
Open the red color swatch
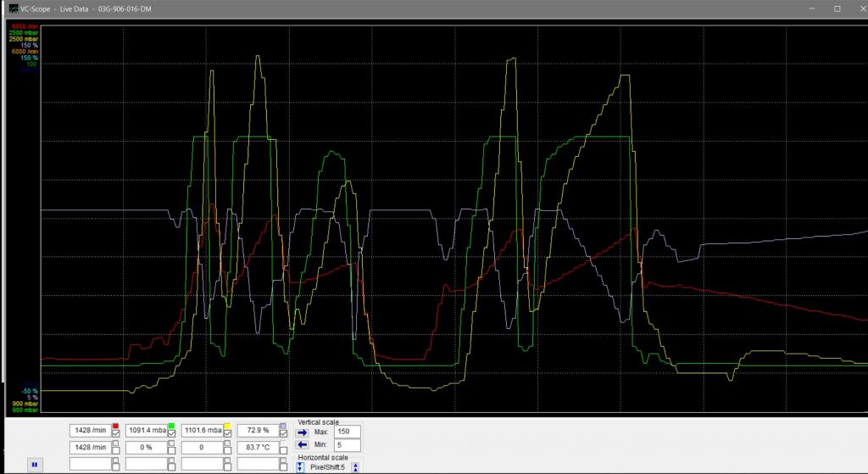point(115,426)
